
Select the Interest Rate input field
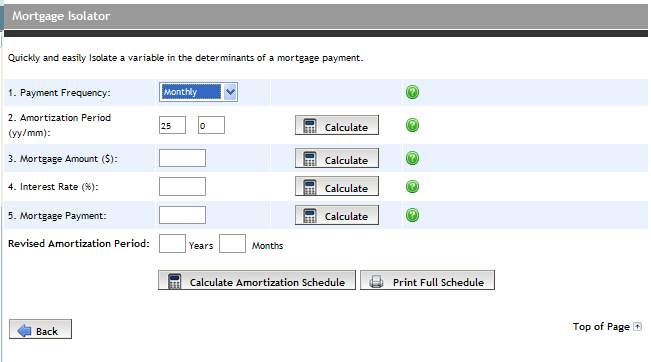[182, 186]
